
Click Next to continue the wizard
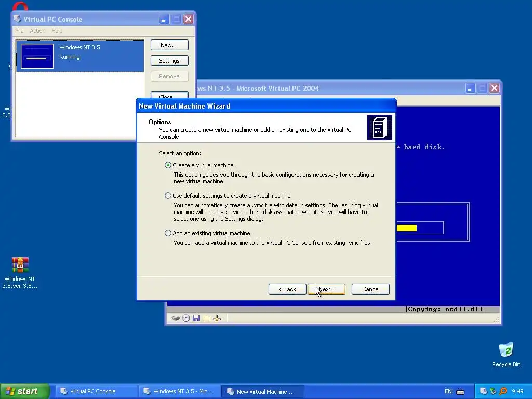326,289
